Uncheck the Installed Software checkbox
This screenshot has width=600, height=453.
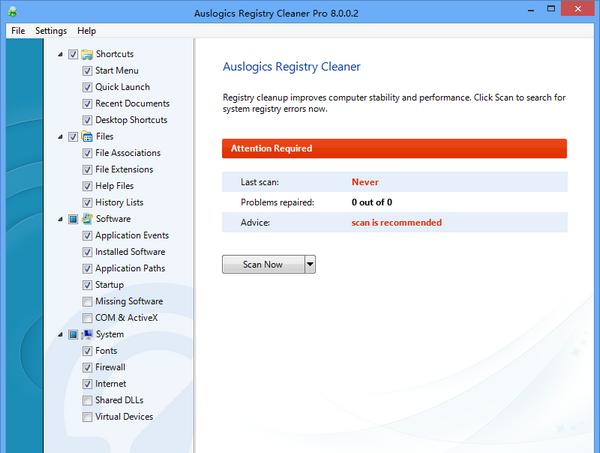point(87,252)
